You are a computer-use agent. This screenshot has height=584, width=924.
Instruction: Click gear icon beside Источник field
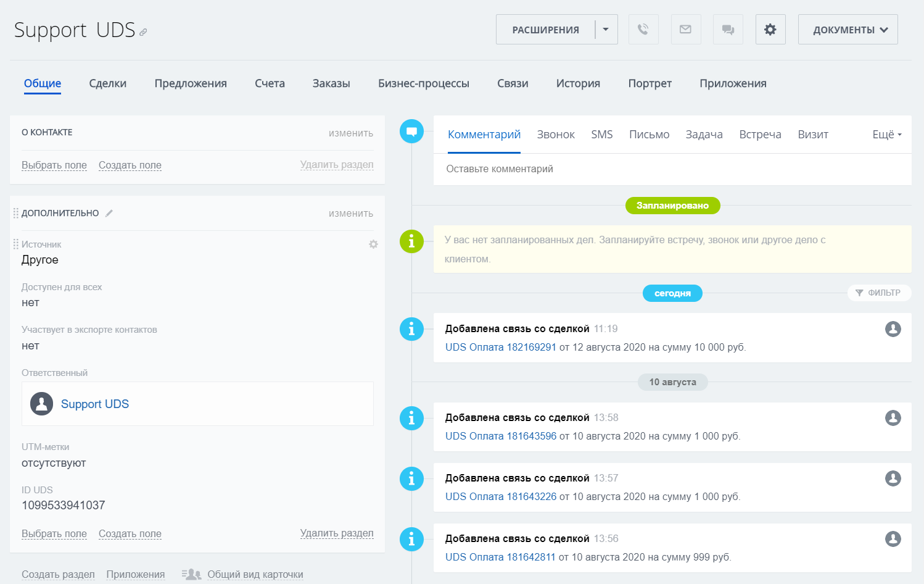point(373,244)
